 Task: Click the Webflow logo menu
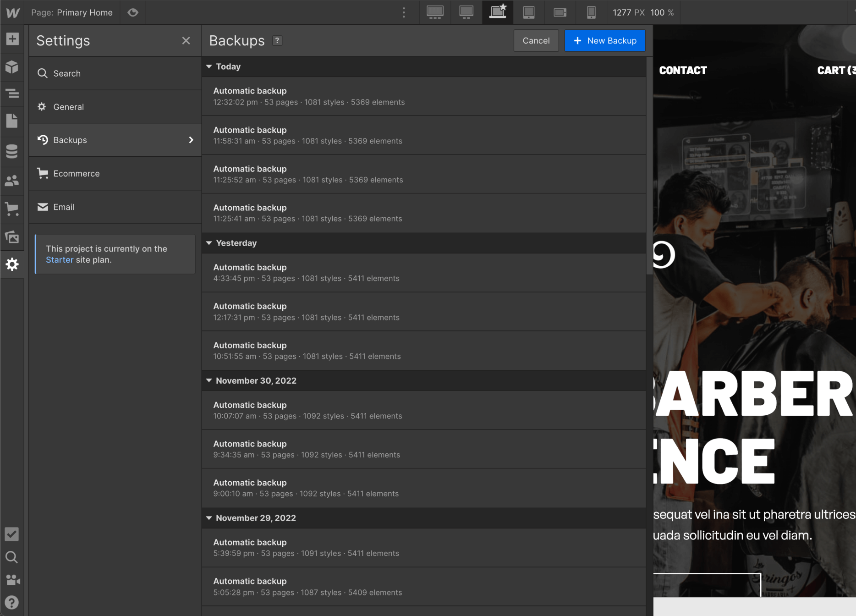pos(12,12)
